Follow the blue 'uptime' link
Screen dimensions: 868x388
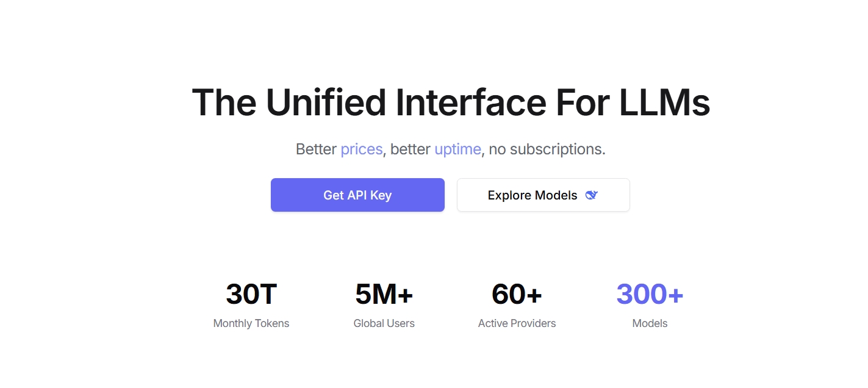[x=457, y=149]
